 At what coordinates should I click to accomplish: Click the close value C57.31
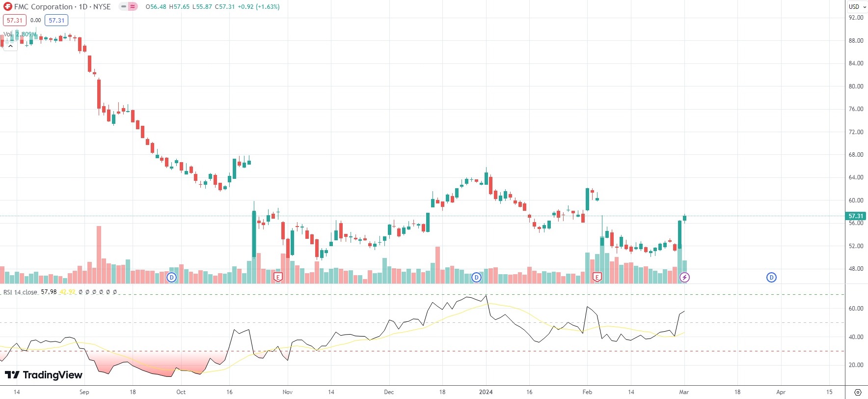[x=225, y=7]
